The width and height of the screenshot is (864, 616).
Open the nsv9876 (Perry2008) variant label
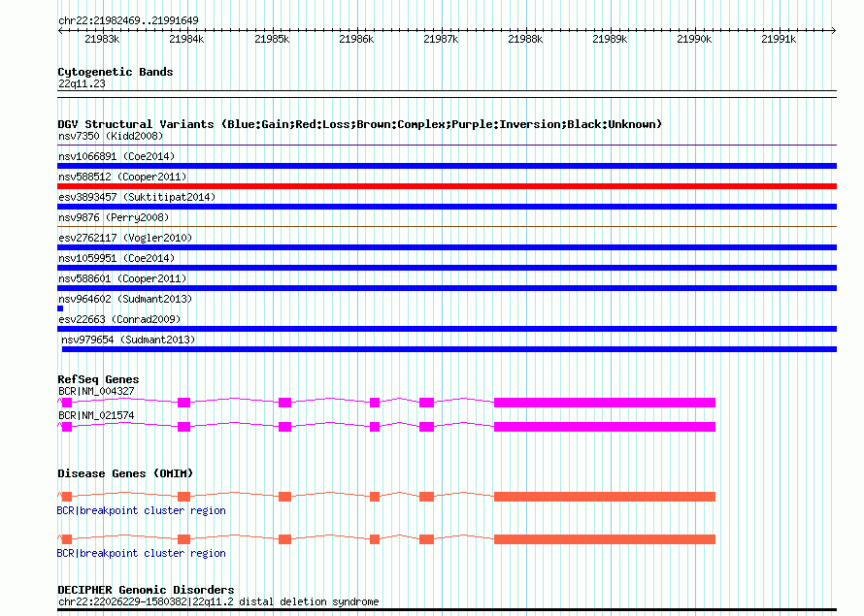click(114, 217)
